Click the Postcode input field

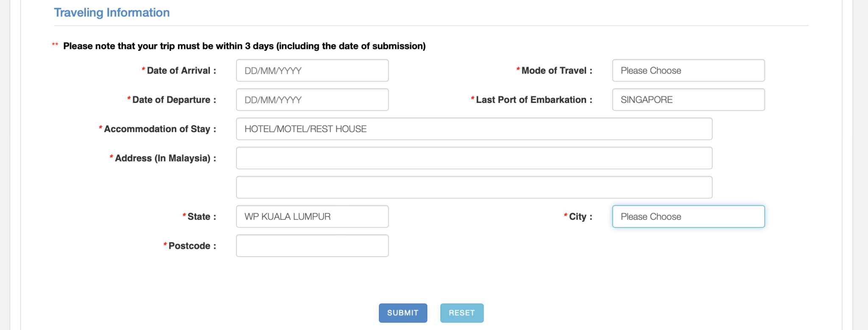click(312, 246)
